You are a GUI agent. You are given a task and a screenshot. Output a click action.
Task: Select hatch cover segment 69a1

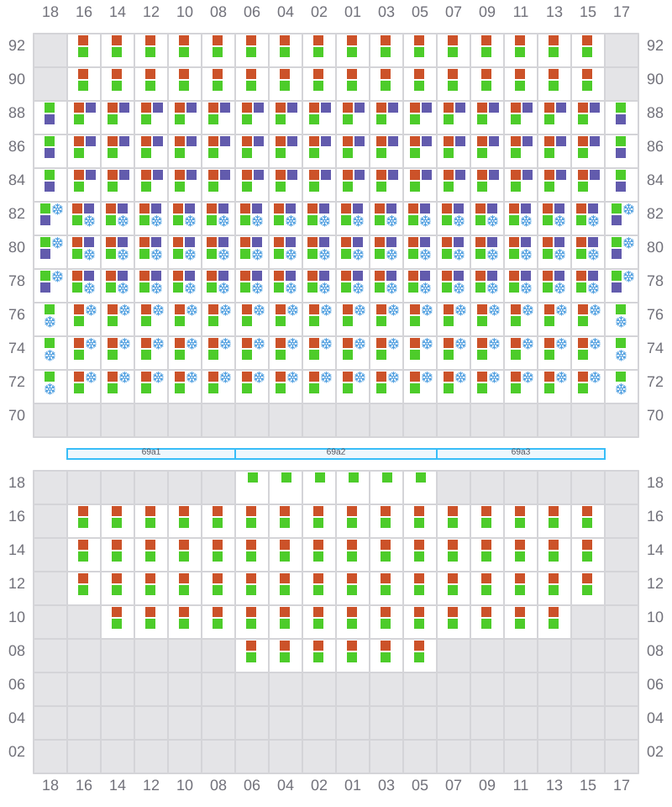pos(151,453)
